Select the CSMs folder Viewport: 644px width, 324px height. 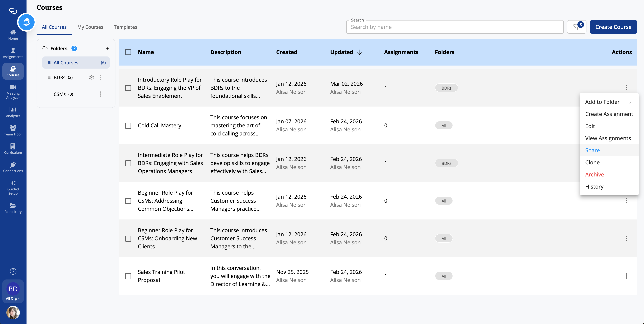pos(60,94)
